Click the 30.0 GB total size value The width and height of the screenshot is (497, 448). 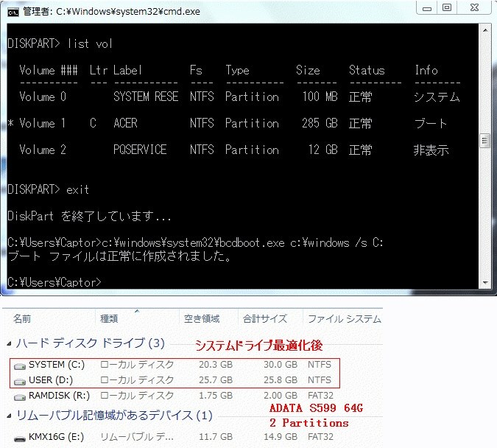281,365
